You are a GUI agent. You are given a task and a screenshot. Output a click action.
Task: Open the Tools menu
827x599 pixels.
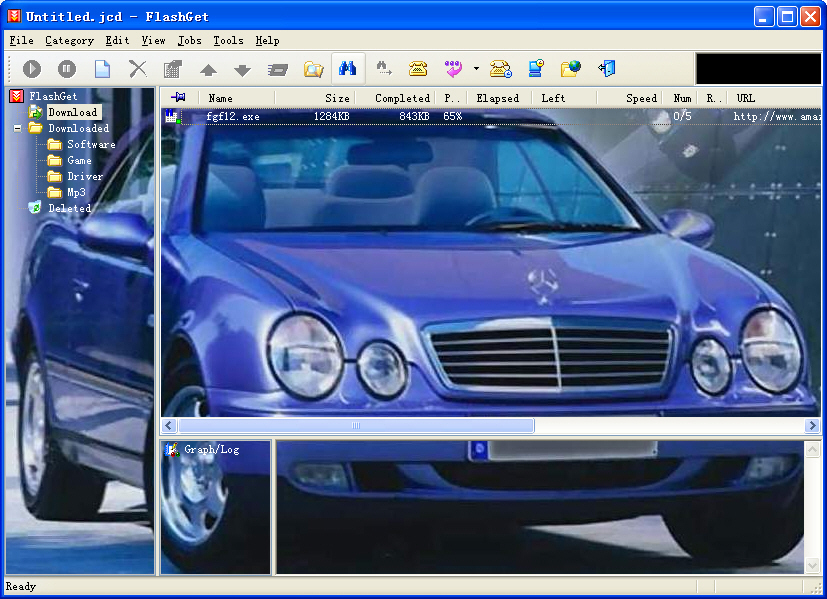pyautogui.click(x=228, y=41)
